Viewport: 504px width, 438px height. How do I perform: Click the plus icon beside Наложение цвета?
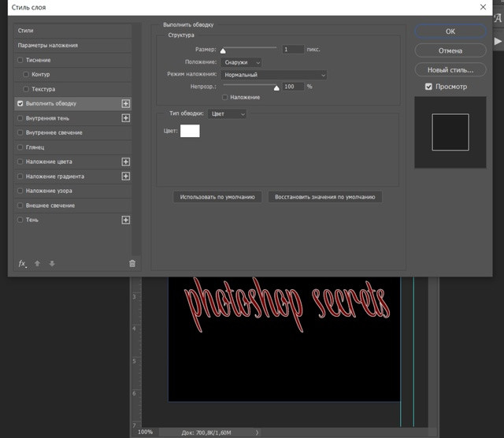(126, 161)
